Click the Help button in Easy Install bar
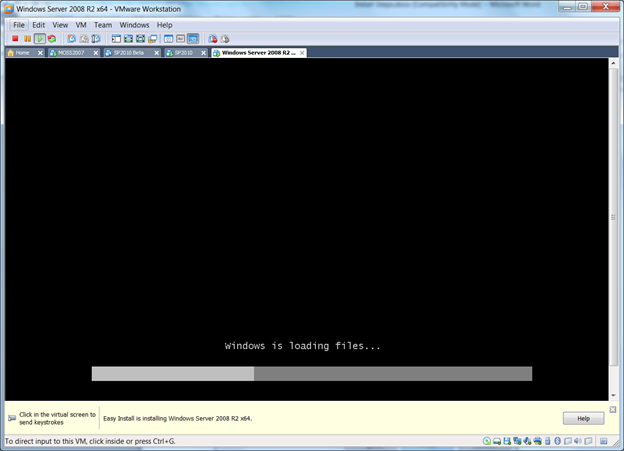Image resolution: width=624 pixels, height=451 pixels. click(583, 418)
